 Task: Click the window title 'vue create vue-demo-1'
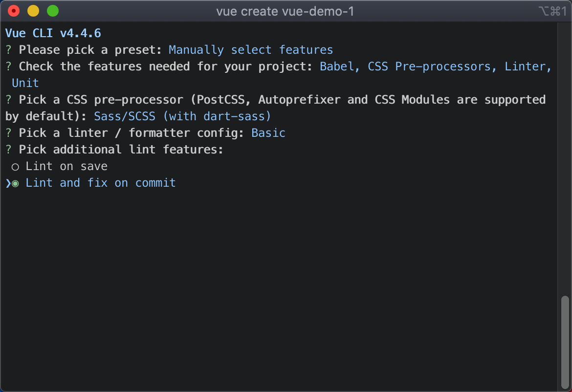coord(285,11)
